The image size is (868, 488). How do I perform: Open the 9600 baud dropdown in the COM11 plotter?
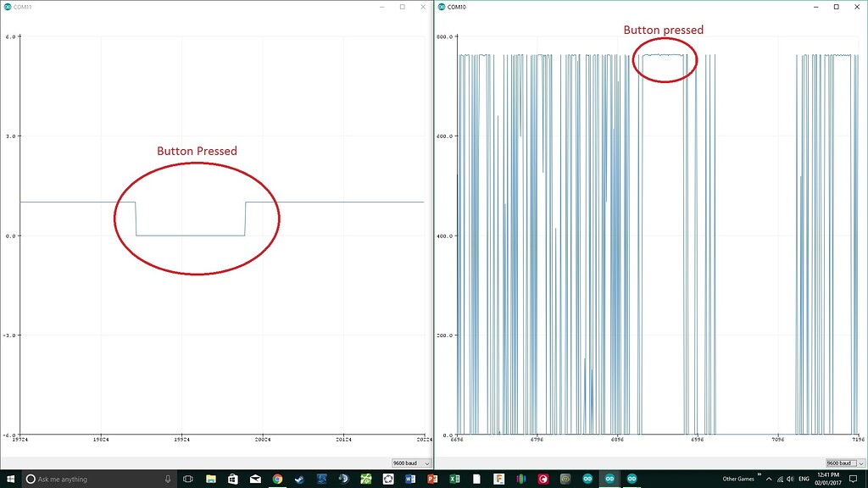[410, 463]
